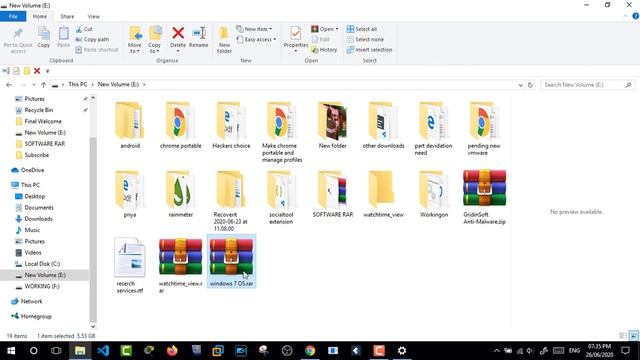Go up one folder level
The image size is (640, 360).
coord(43,85)
